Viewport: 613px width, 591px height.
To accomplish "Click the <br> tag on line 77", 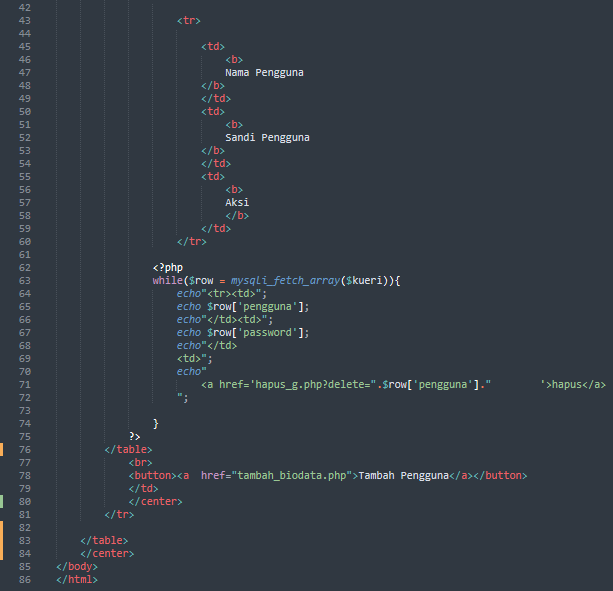I will click(140, 463).
